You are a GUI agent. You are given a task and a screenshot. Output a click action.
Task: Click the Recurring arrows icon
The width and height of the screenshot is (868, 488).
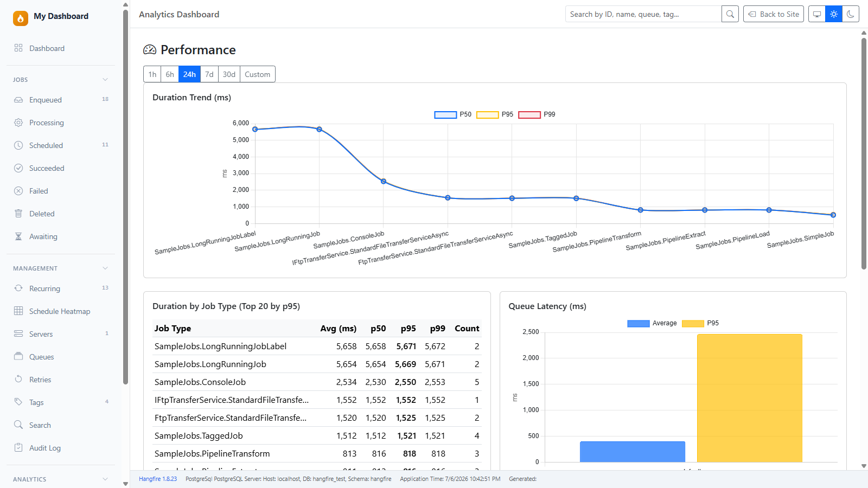click(x=18, y=288)
